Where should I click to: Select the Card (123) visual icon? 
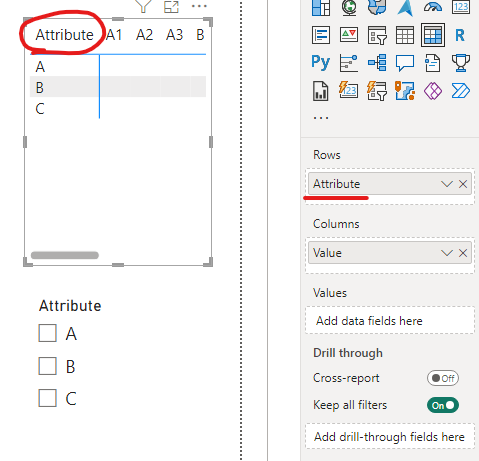point(461,7)
